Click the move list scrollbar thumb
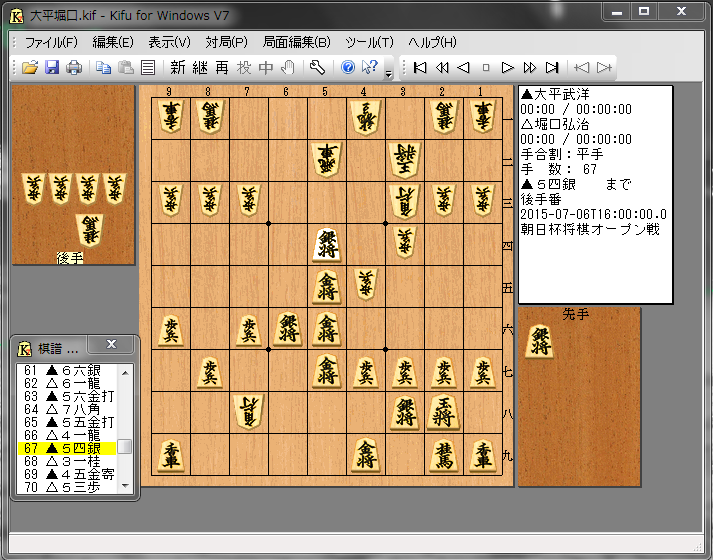Image resolution: width=713 pixels, height=560 pixels. point(125,446)
